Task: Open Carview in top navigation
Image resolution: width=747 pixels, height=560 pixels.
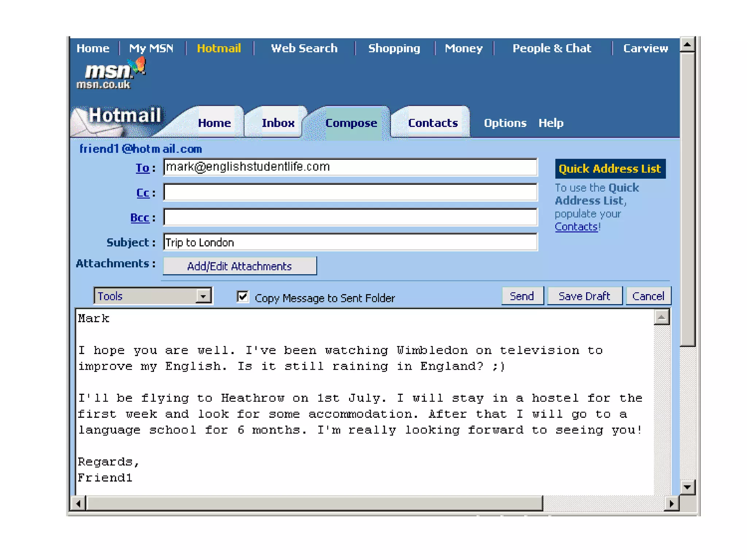Action: coord(646,48)
